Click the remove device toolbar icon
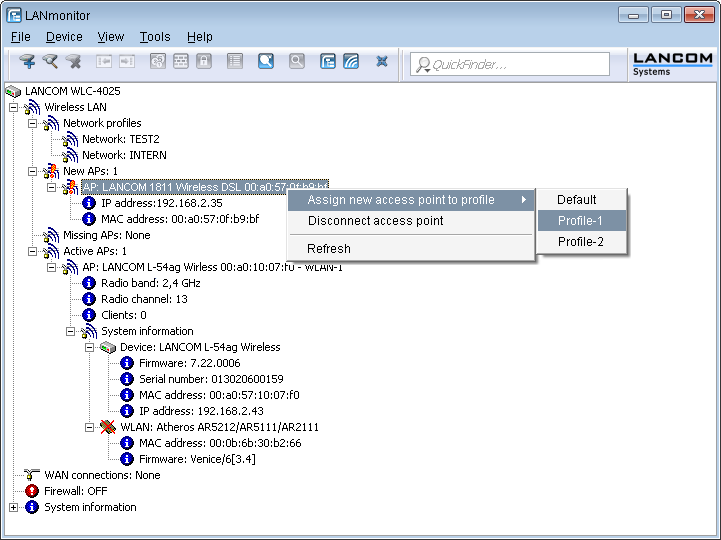The width and height of the screenshot is (721, 540). (x=73, y=62)
